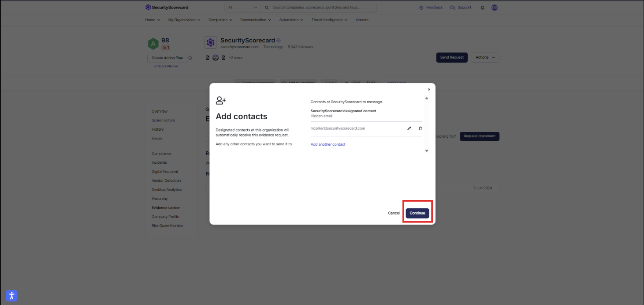Expand the Home menu

point(153,20)
